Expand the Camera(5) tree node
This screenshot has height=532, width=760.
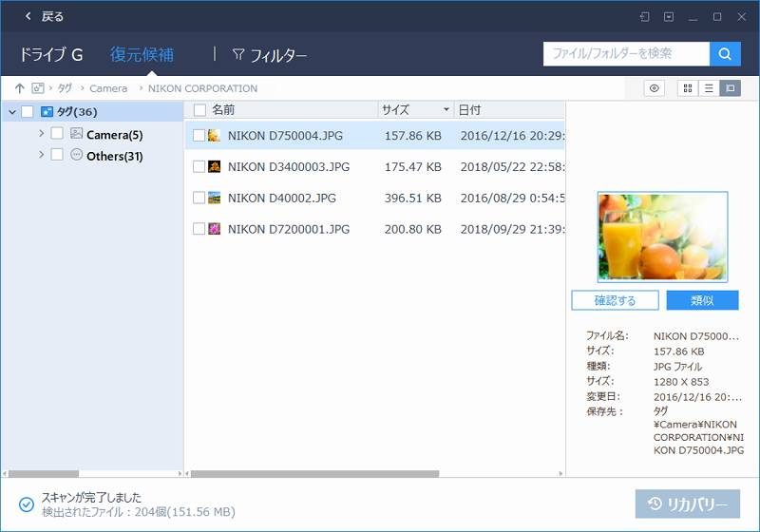pyautogui.click(x=41, y=134)
